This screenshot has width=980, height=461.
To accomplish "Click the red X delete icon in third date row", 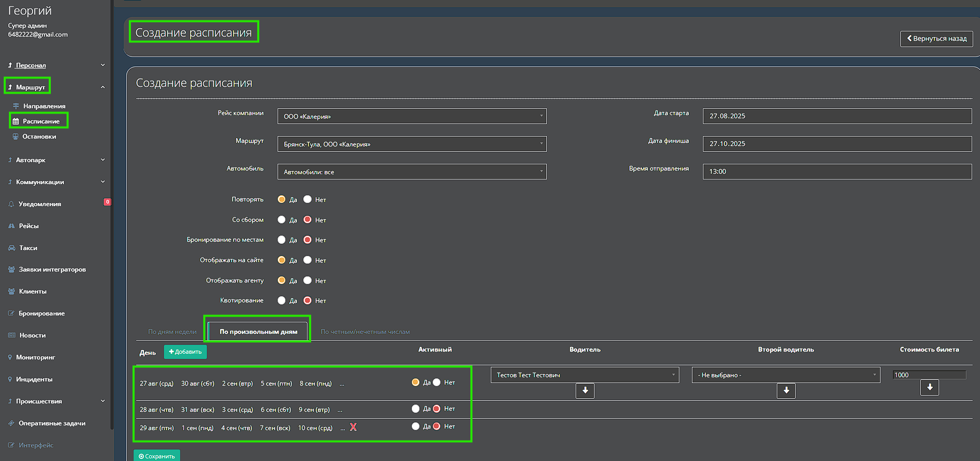I will 353,427.
